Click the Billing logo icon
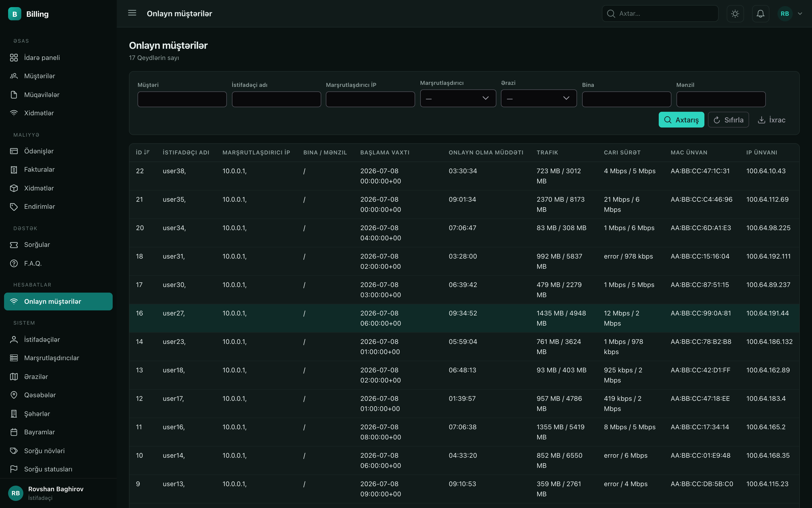Screen dimensions: 812x508 pos(14,14)
